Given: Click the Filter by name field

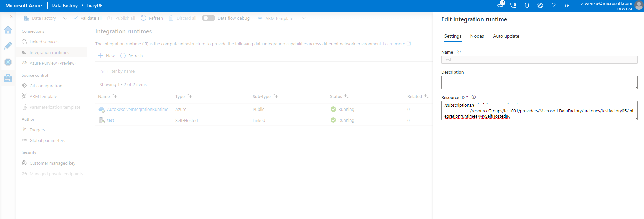Looking at the screenshot, I should [132, 71].
